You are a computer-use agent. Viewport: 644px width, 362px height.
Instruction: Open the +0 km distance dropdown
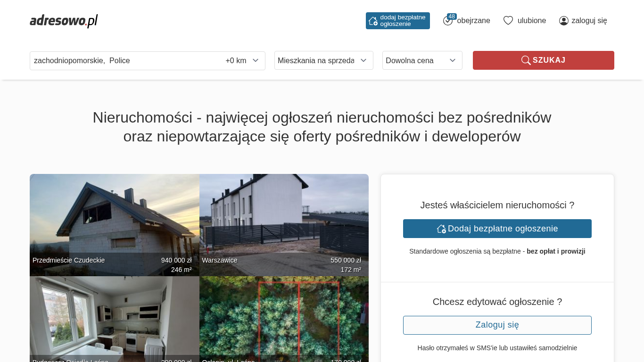click(242, 60)
